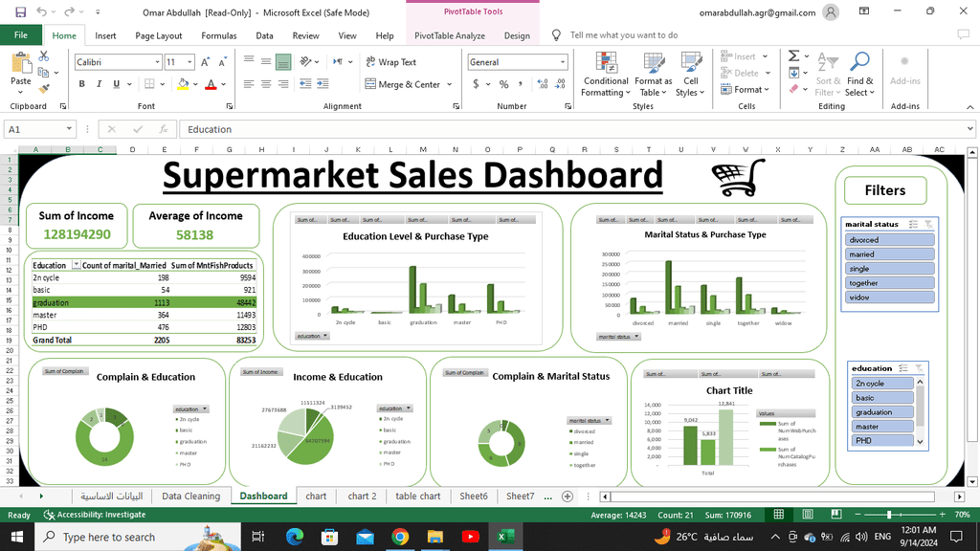This screenshot has height=551, width=980.
Task: Click Format as Table icon
Action: pos(653,63)
